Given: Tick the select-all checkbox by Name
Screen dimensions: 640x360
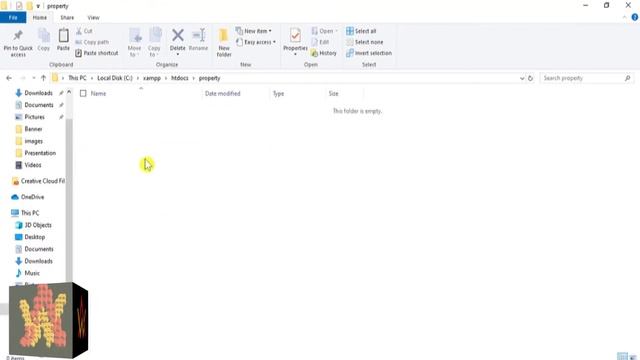Looking at the screenshot, I should pos(83,93).
